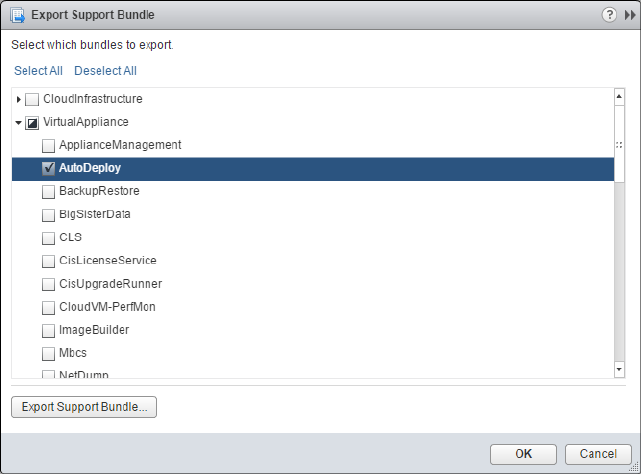Uncheck the AutoDeploy checkbox
The height and width of the screenshot is (474, 641).
click(49, 168)
